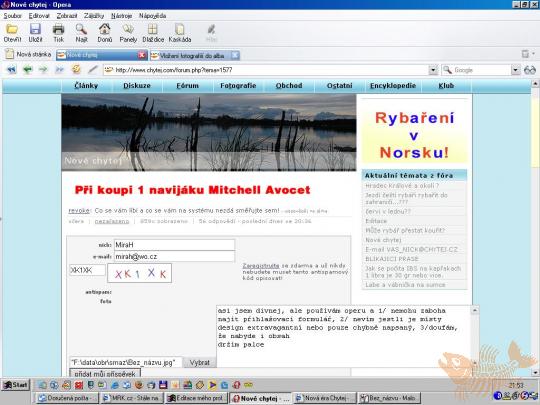This screenshot has height=405, width=540.
Task: Click the URL address field
Action: (x=266, y=70)
